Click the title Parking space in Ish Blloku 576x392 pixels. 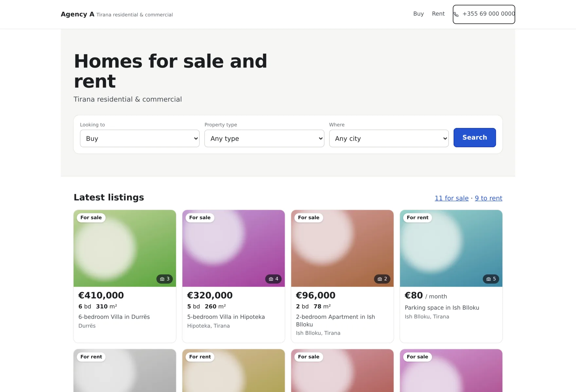pyautogui.click(x=442, y=308)
